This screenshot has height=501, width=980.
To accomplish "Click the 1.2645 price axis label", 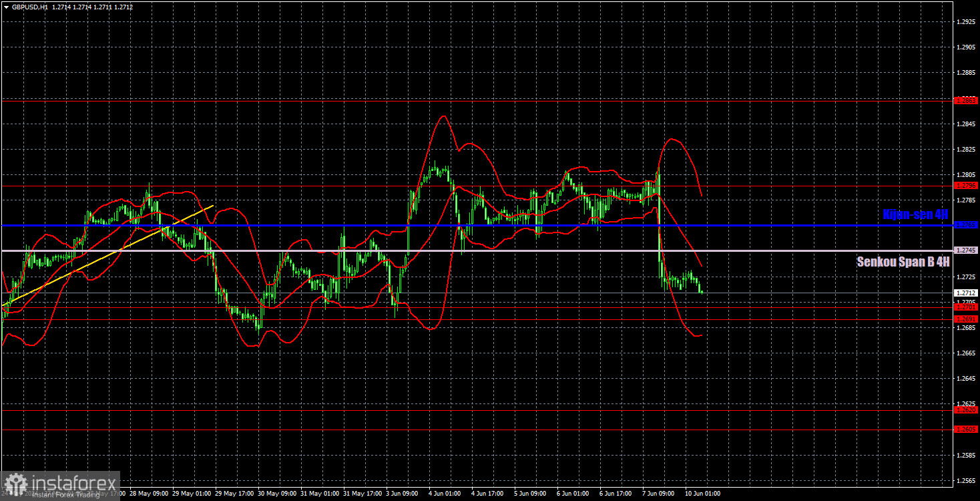I will click(966, 379).
